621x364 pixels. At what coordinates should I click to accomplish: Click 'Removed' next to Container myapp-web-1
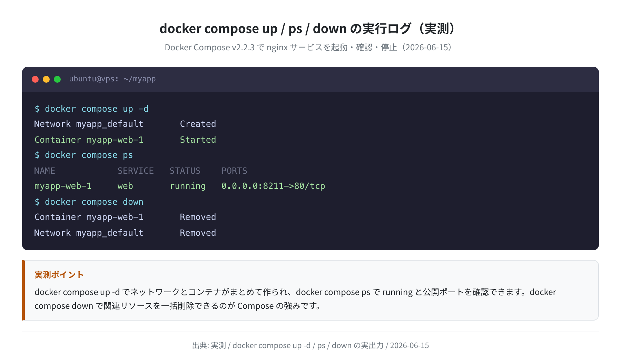coord(198,217)
